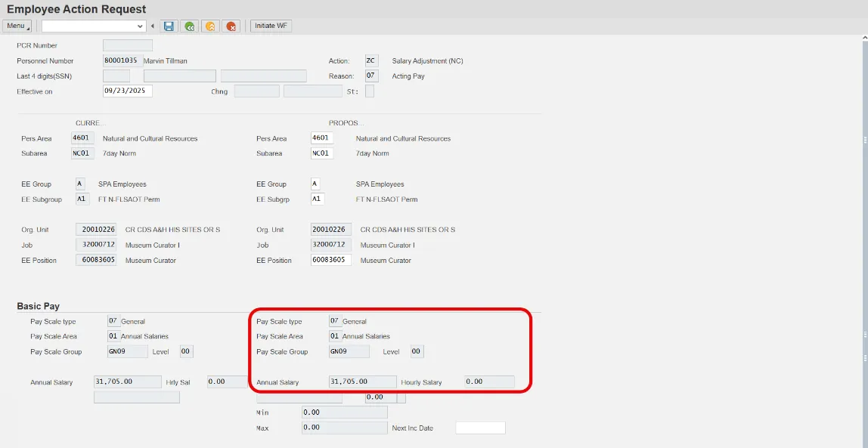Select the Reason code 07 field
Image resolution: width=868 pixels, height=448 pixels.
[x=370, y=76]
